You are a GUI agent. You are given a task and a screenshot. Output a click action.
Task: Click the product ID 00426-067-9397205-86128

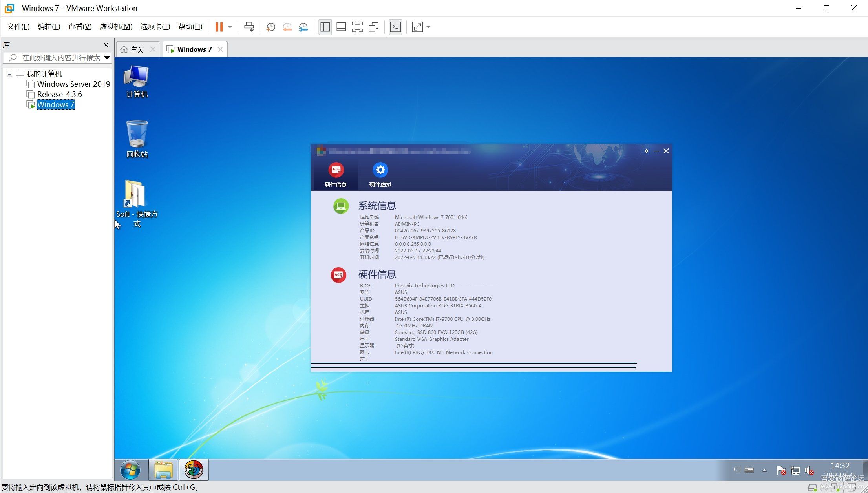[x=425, y=230]
